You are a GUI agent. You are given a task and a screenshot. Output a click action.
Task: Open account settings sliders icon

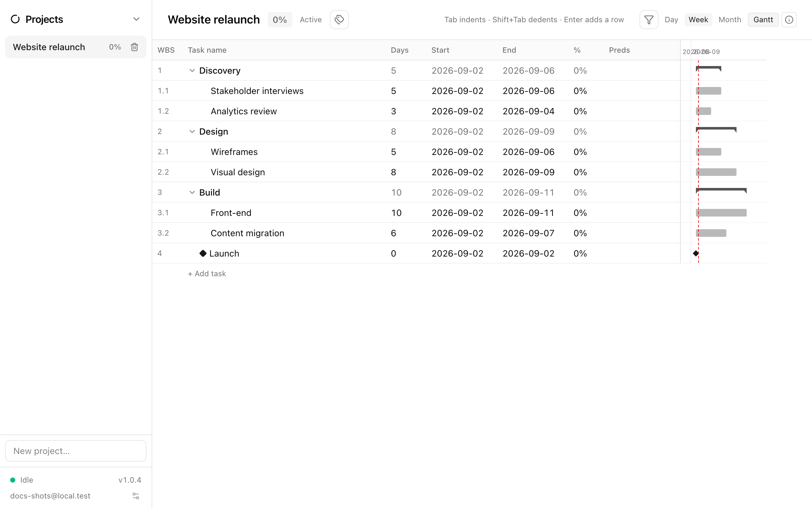coord(135,496)
